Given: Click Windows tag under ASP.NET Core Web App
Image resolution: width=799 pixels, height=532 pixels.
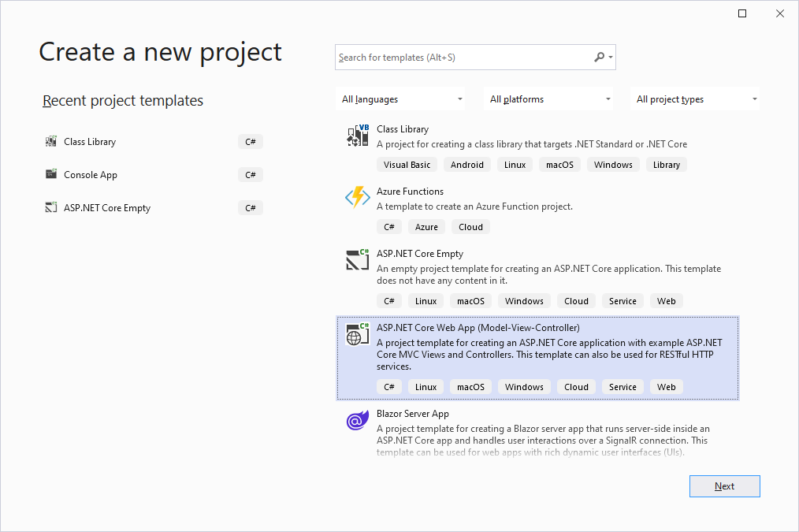Looking at the screenshot, I should [524, 387].
